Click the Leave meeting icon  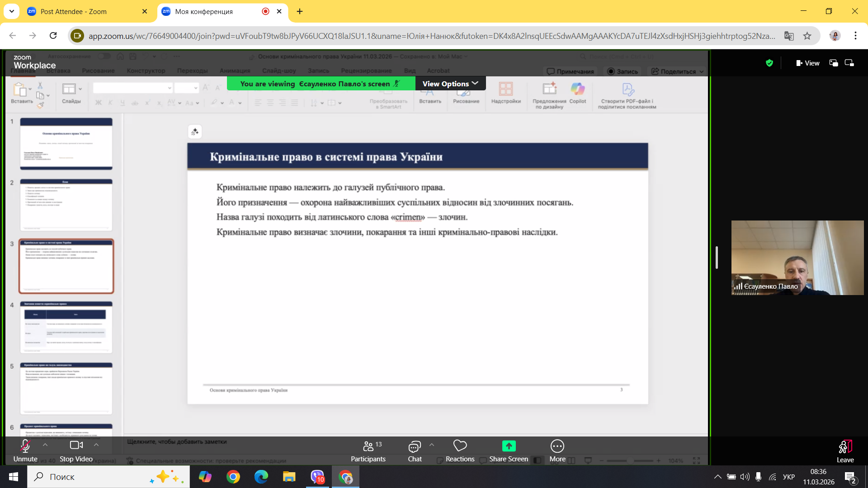click(x=845, y=447)
